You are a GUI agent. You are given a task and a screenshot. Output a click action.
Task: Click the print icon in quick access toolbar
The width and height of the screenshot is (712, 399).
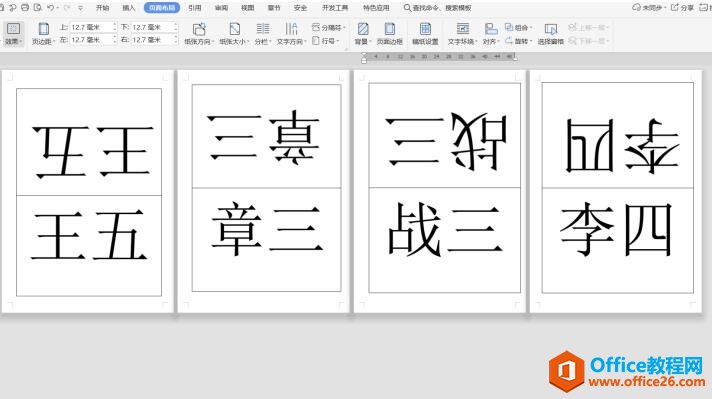click(x=25, y=8)
